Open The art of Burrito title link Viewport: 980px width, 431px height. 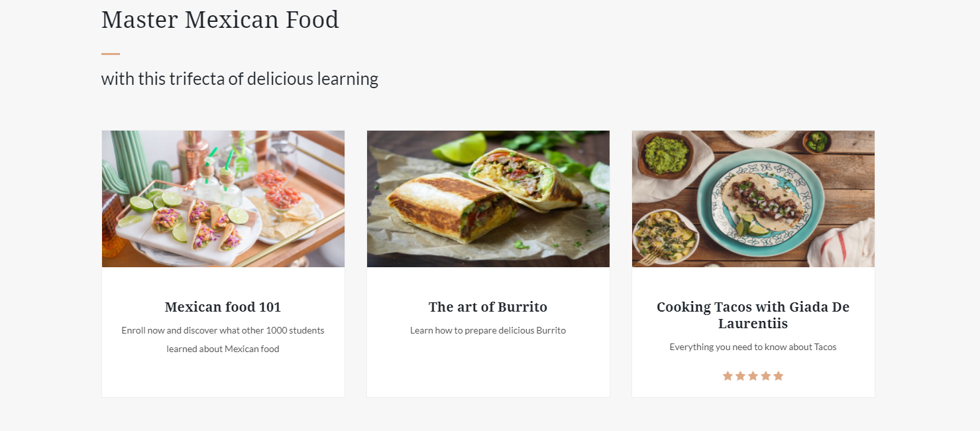tap(488, 307)
